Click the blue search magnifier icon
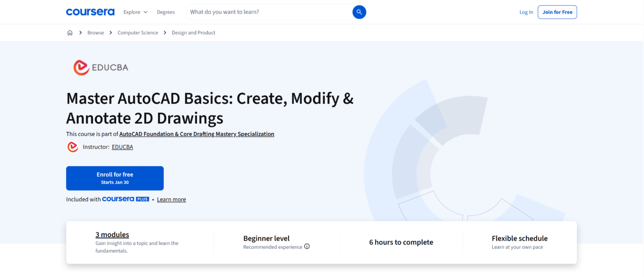Image resolution: width=644 pixels, height=277 pixels. 359,12
